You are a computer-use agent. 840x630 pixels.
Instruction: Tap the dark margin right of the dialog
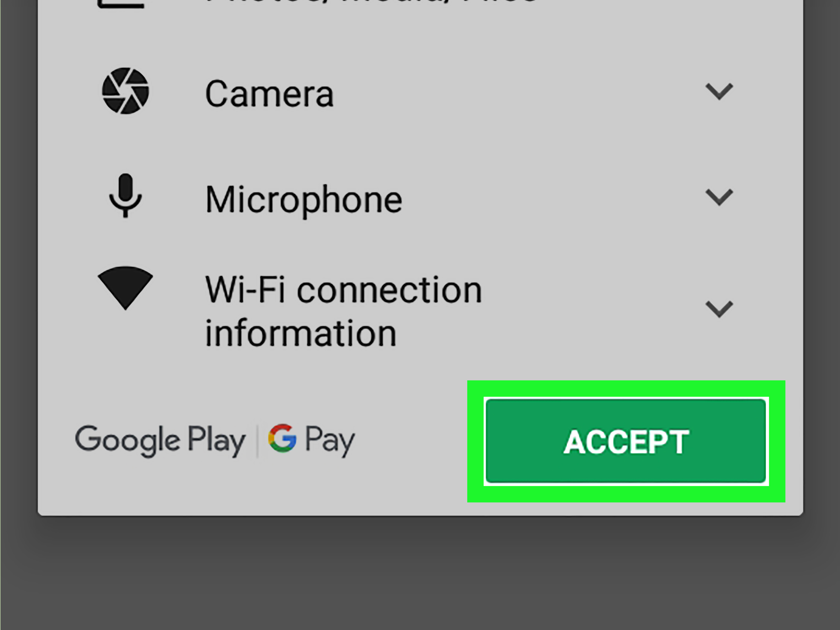click(821, 258)
